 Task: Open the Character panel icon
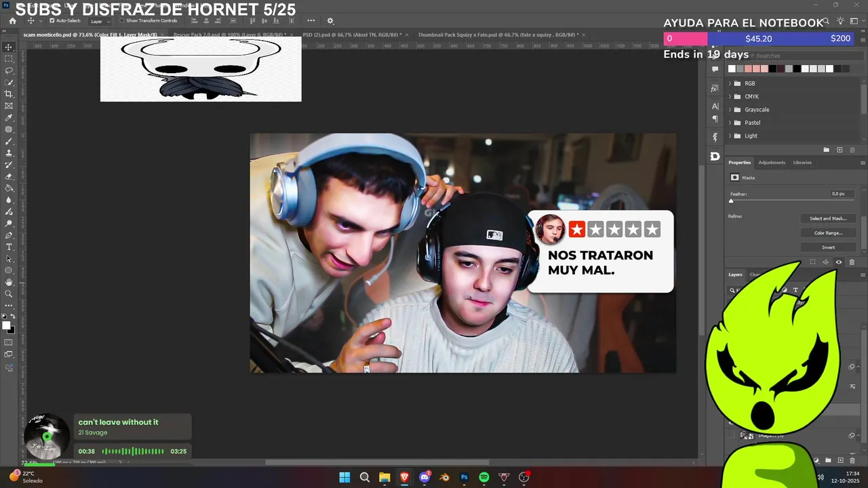715,106
